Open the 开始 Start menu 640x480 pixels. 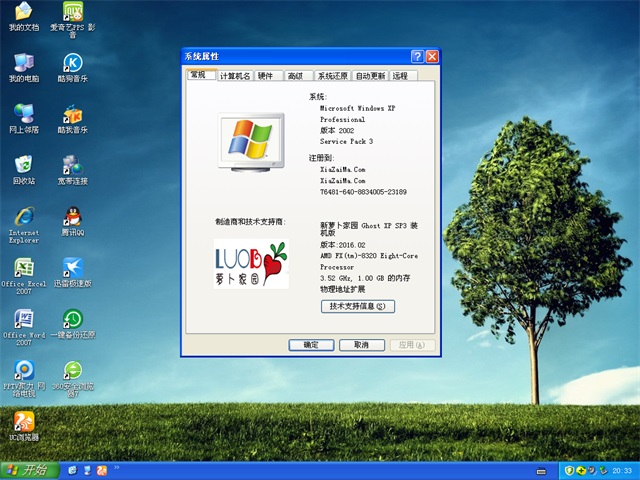29,469
